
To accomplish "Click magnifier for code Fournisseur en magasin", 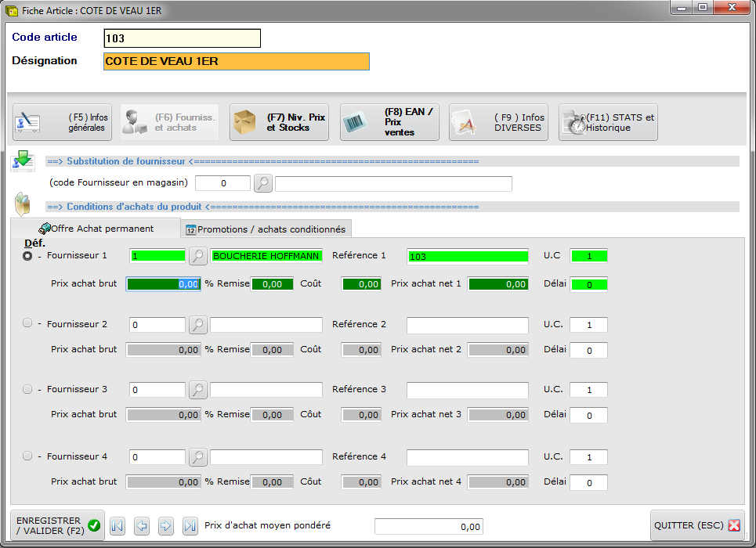I will (x=263, y=183).
